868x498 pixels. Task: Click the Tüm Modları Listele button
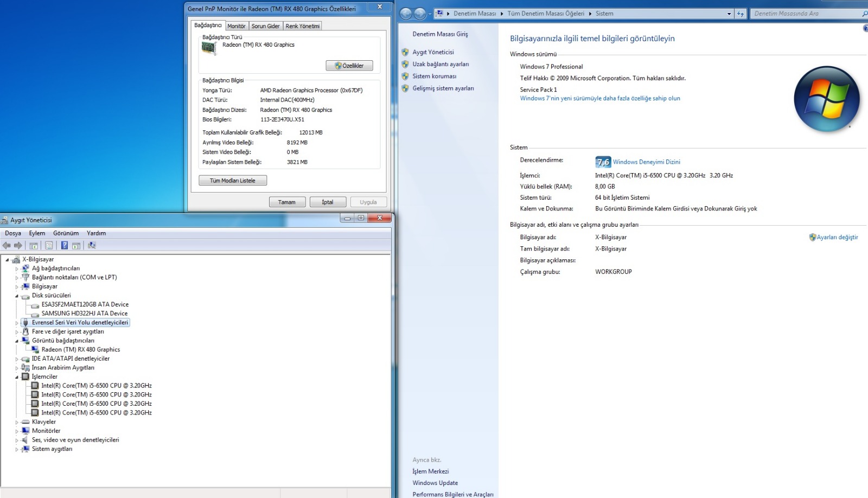tap(233, 181)
